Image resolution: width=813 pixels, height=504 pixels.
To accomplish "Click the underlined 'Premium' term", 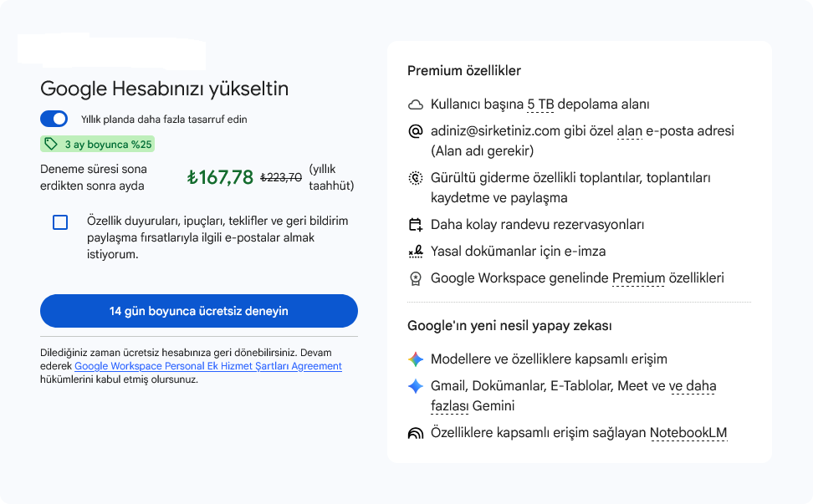I will [x=638, y=278].
